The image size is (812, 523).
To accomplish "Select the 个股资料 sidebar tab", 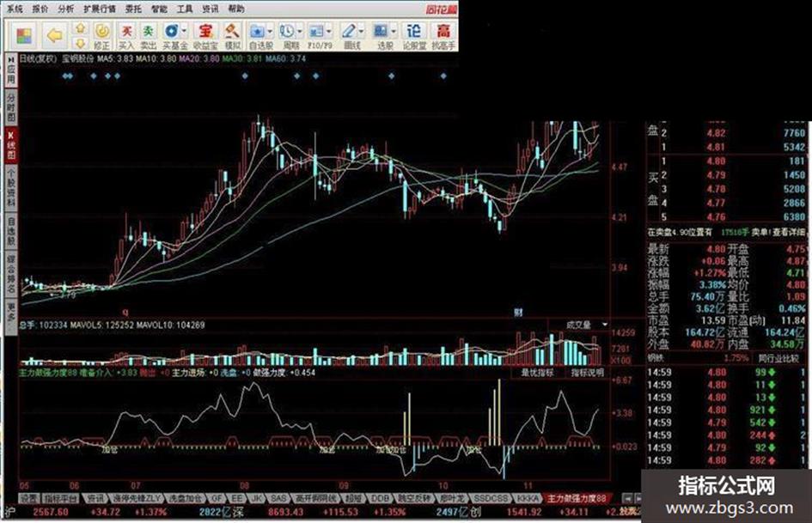I will tap(11, 188).
